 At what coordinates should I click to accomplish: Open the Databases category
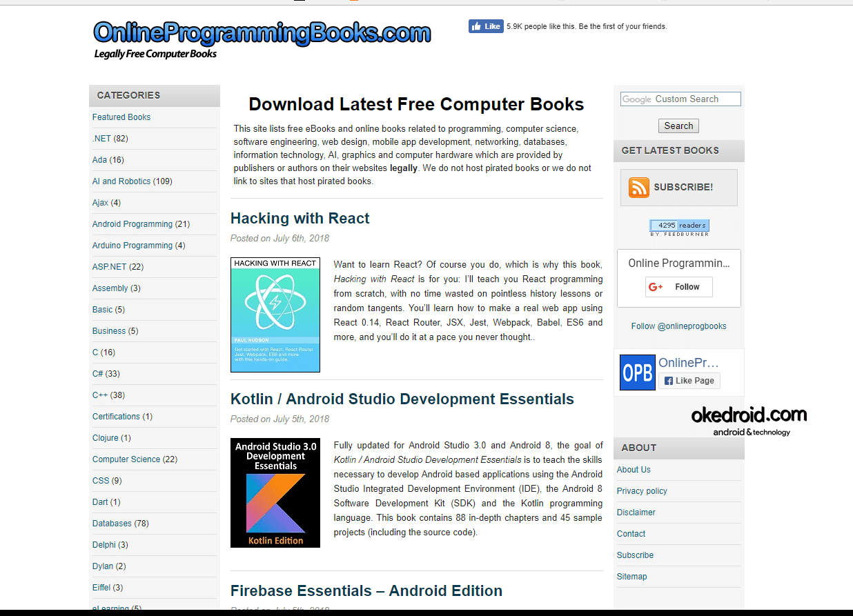[112, 524]
